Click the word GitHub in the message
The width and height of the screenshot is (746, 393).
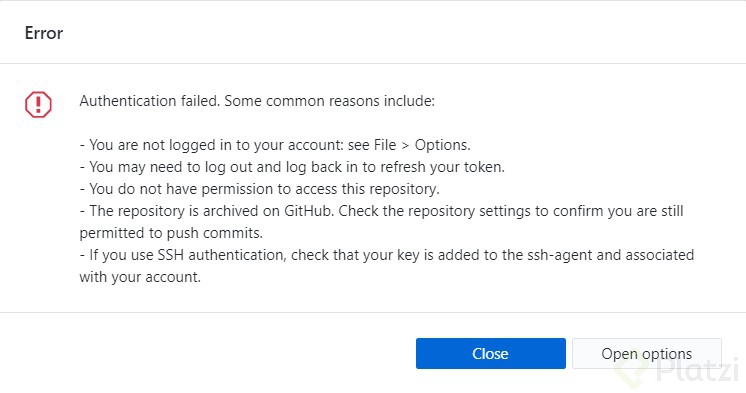point(309,211)
